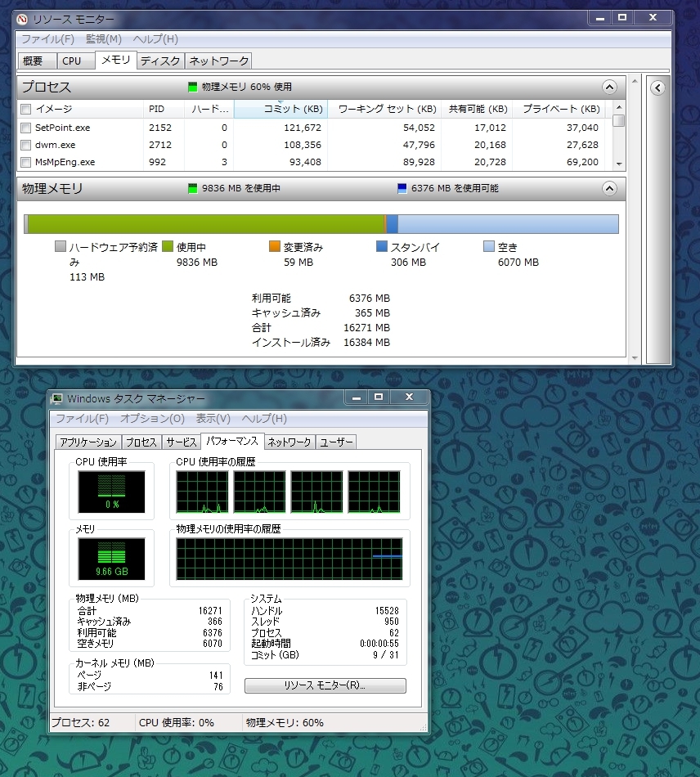Screen dimensions: 700x777
Task: Click インストール済み 16384 MB value
Action: [366, 343]
